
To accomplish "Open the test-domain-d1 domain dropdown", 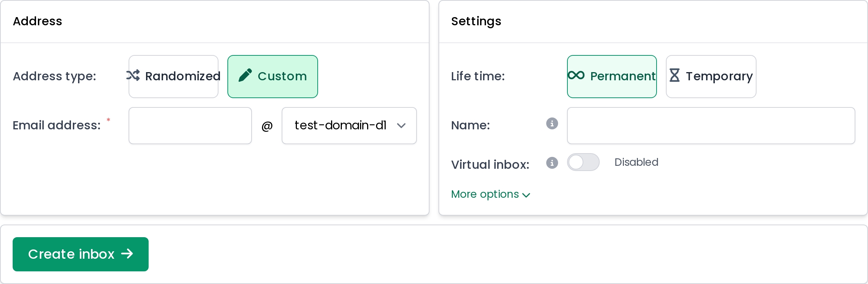I will coord(349,126).
